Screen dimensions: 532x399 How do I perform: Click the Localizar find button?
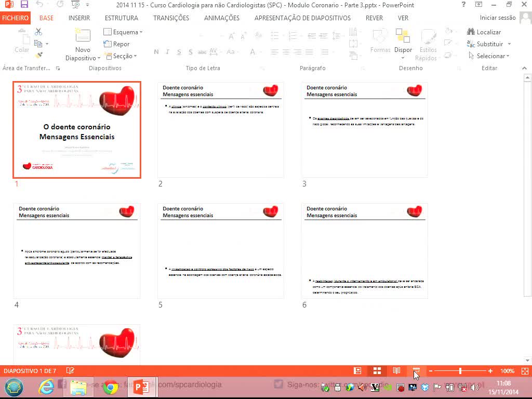484,32
